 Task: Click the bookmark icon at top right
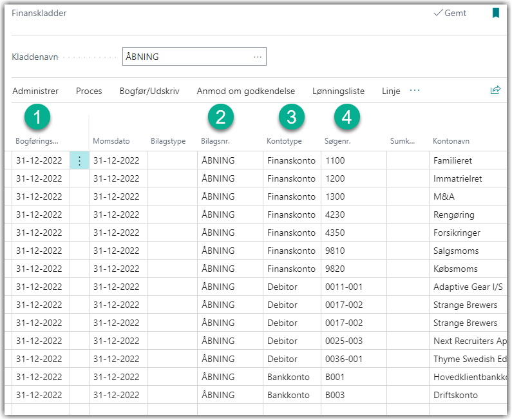coord(495,13)
